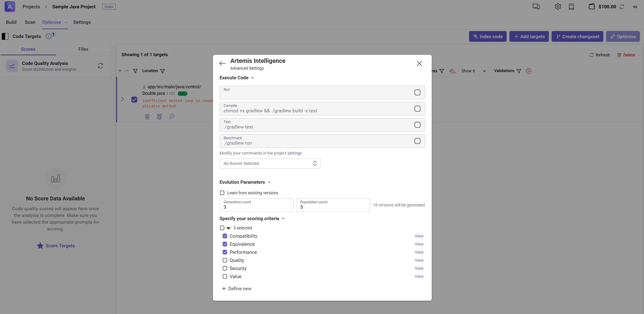Open the settings gear in the top bar
644x314 pixels.
[x=558, y=7]
